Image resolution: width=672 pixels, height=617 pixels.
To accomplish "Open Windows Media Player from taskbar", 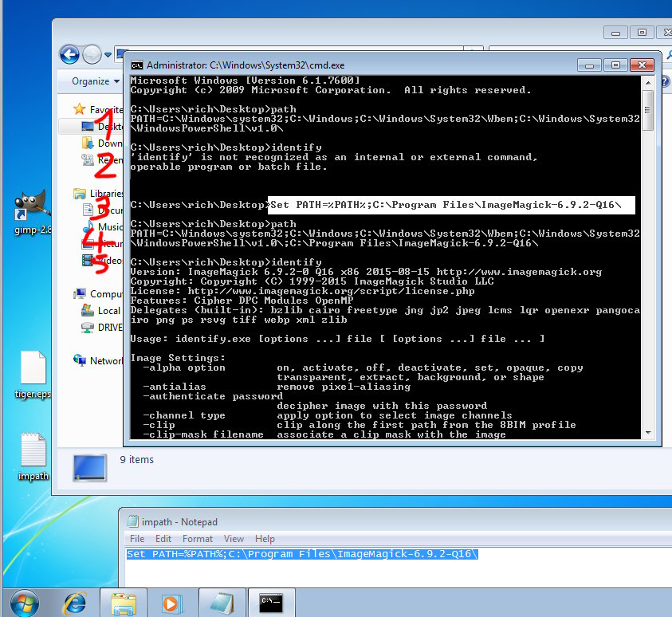I will 172,603.
